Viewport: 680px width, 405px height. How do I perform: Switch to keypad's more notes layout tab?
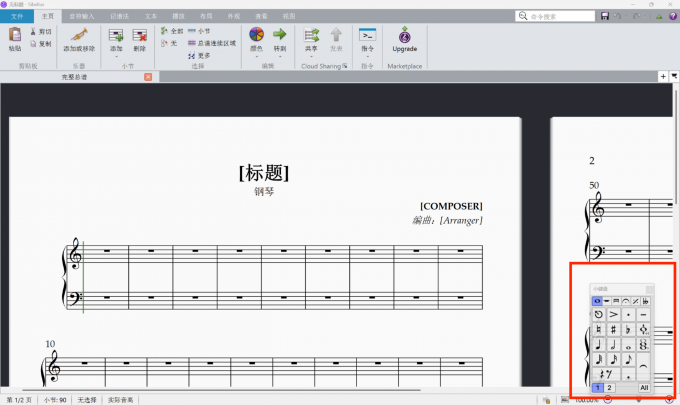tap(607, 301)
